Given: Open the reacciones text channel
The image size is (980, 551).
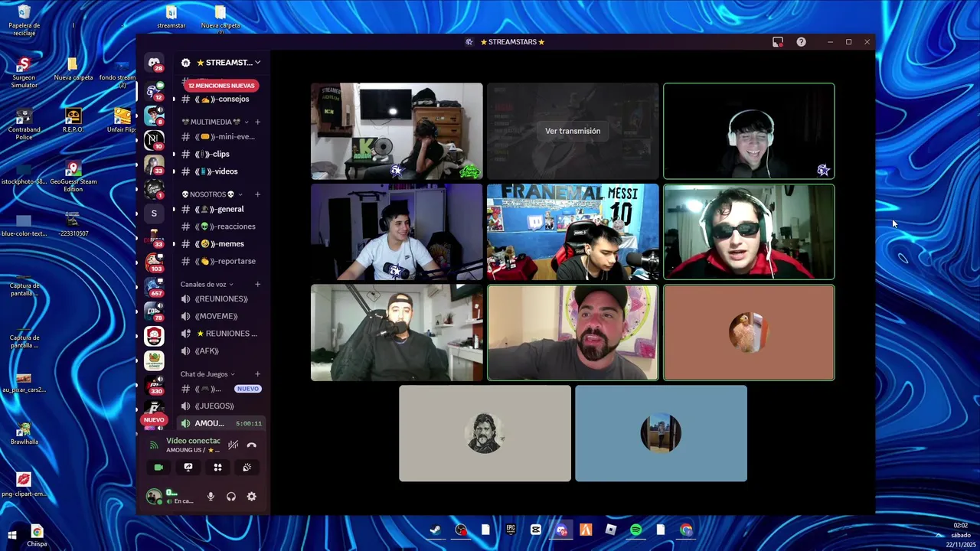Looking at the screenshot, I should point(220,227).
